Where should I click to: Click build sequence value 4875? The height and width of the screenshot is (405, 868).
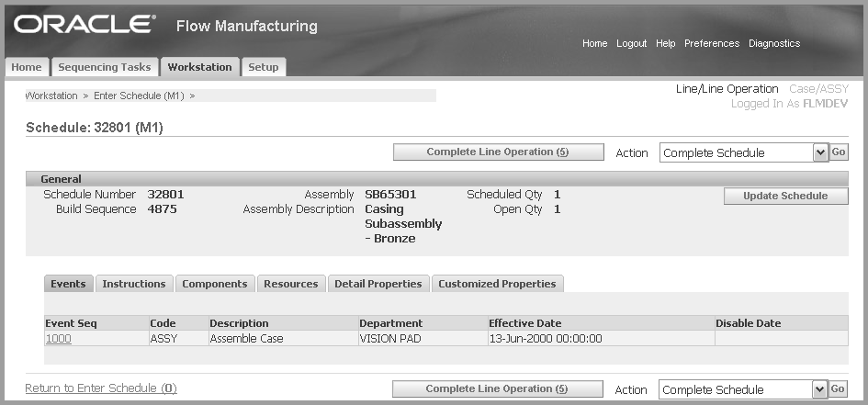tap(163, 209)
